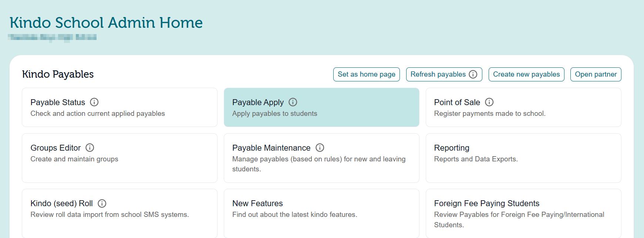The width and height of the screenshot is (644, 238).
Task: Click 'Apply payables to students' description
Action: pos(275,114)
